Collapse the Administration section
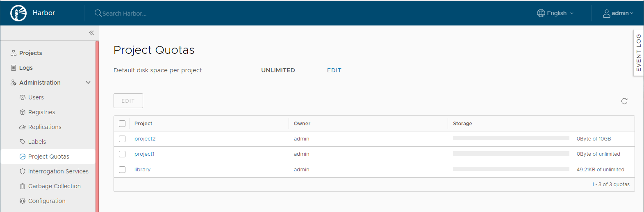Image resolution: width=644 pixels, height=212 pixels. coord(88,83)
